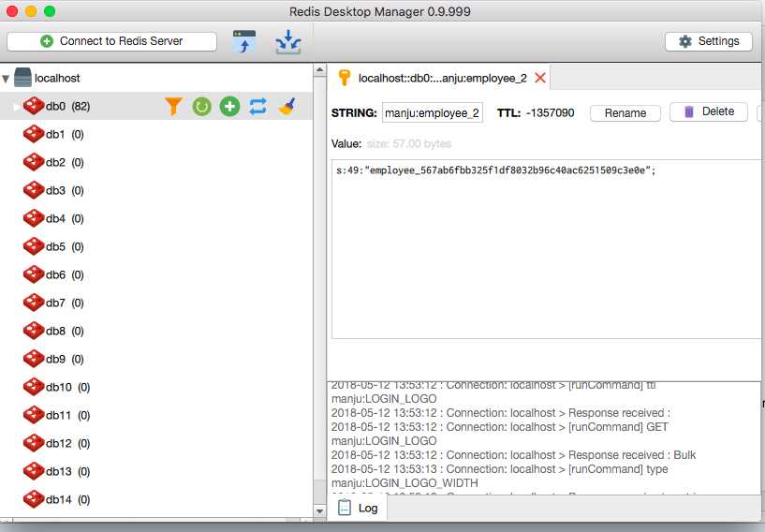The image size is (765, 532).
Task: Select the db11 (0) database
Action: point(155,415)
